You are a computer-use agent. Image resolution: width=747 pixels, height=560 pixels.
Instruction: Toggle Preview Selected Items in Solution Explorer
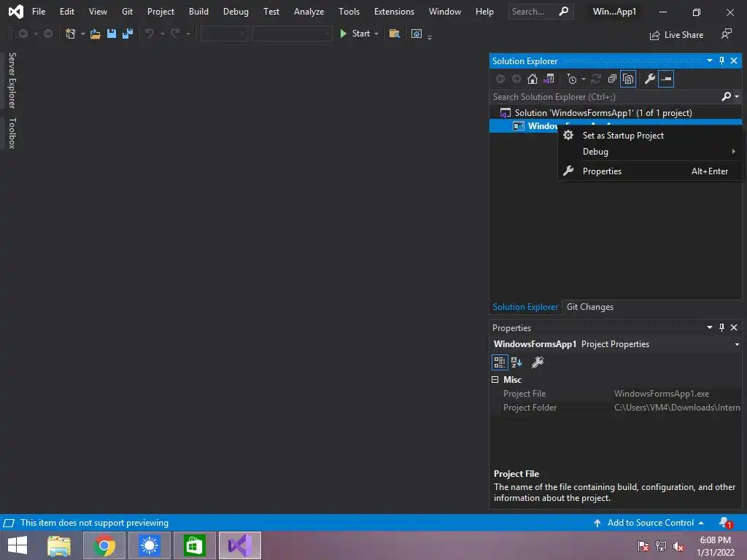(666, 79)
